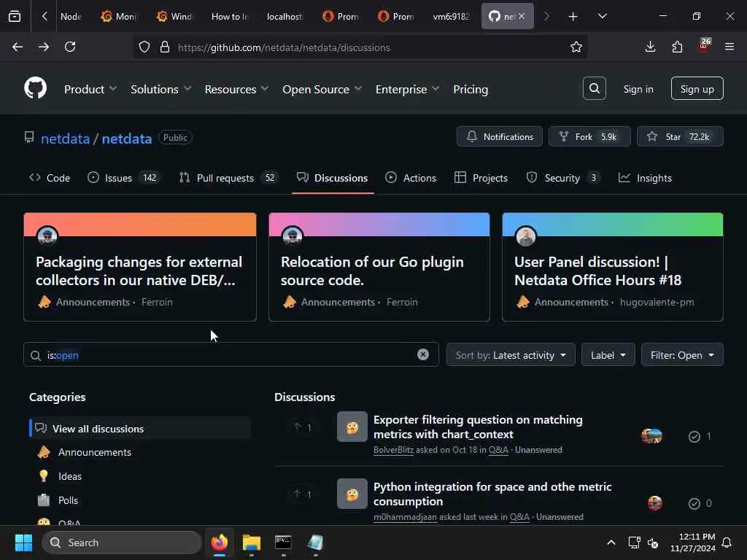Screen dimensions: 747x560
Task: Click the Sign up button
Action: click(x=697, y=88)
